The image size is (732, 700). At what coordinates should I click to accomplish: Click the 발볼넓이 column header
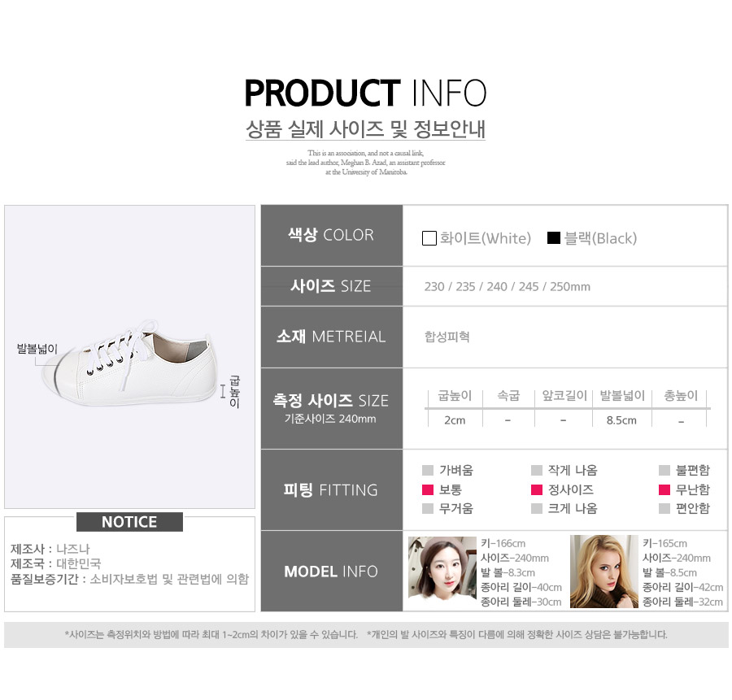click(622, 396)
